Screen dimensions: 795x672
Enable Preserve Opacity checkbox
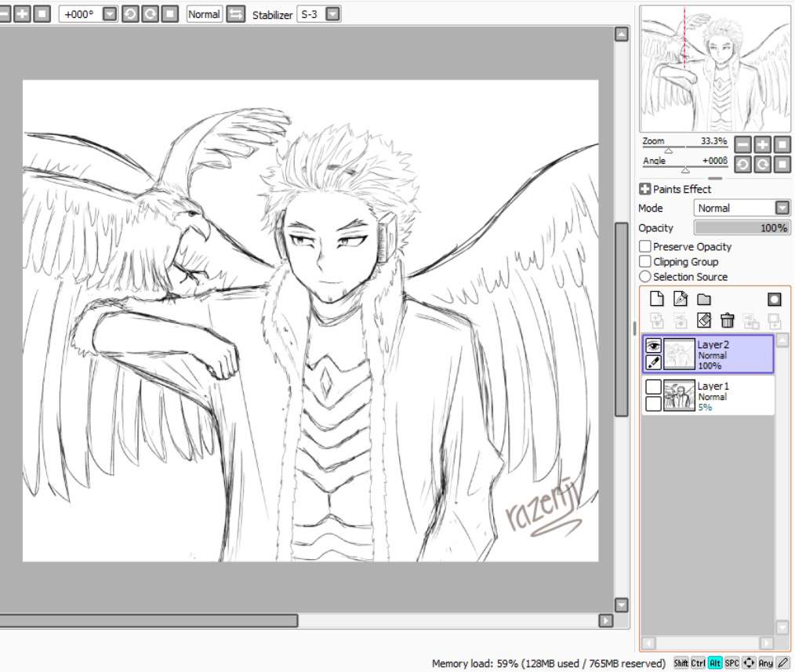(645, 246)
